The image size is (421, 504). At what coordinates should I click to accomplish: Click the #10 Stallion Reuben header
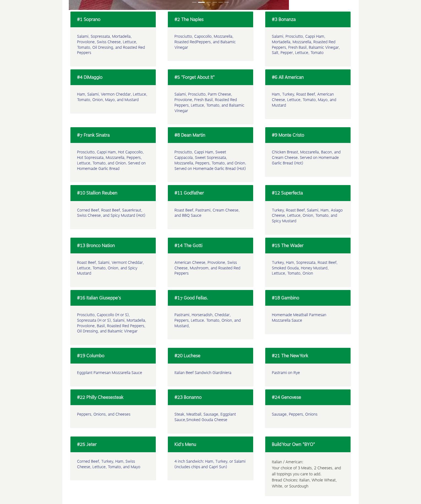(113, 193)
